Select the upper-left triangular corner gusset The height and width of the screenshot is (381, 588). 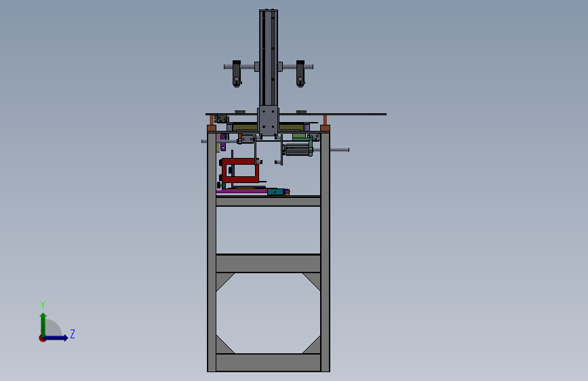[x=222, y=279]
